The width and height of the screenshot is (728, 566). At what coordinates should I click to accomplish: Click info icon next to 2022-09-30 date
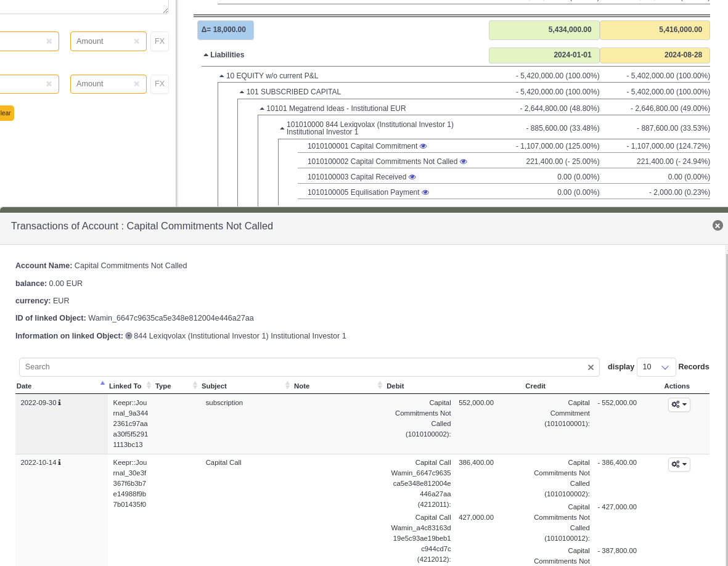(60, 403)
